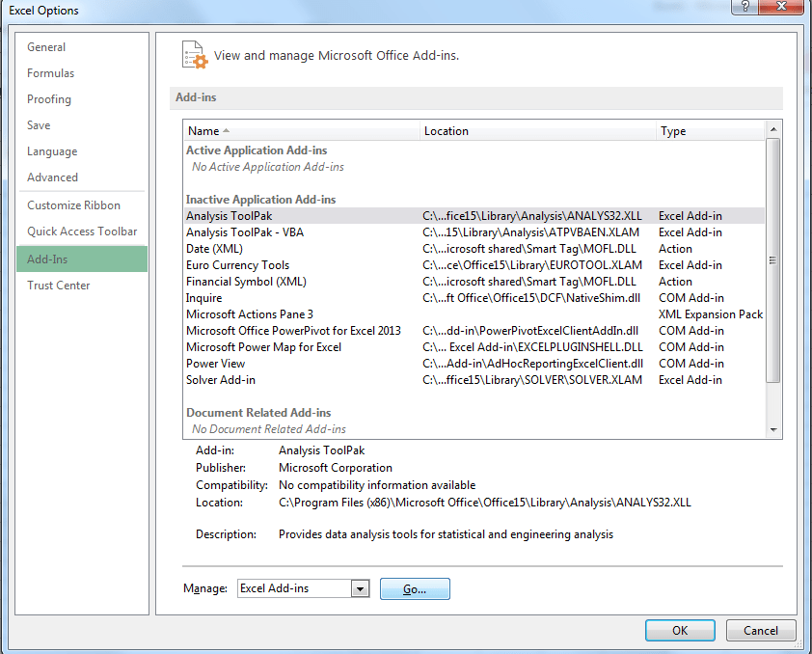
Task: Click ANALYS32.XLL location cell
Action: [x=532, y=216]
